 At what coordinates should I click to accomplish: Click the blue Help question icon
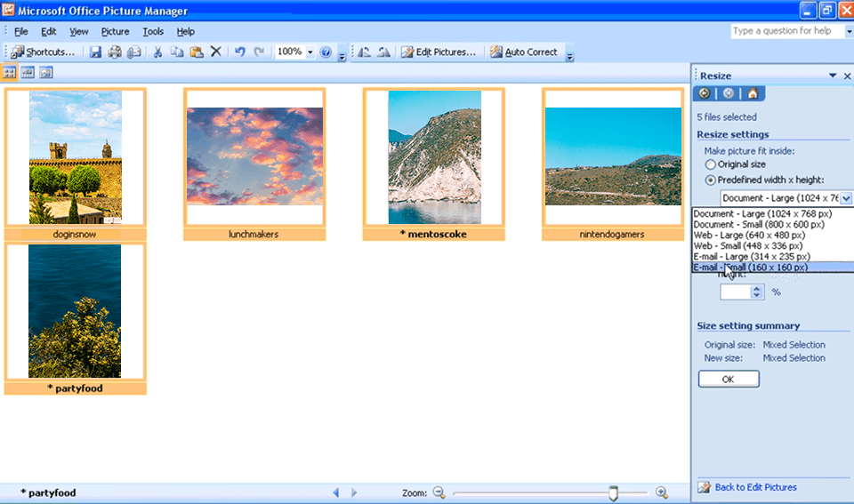326,52
